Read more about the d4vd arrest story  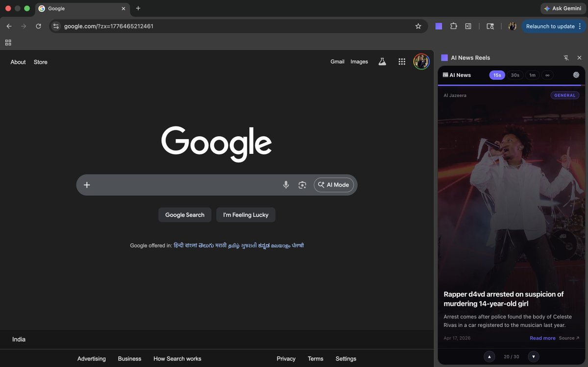tap(542, 338)
